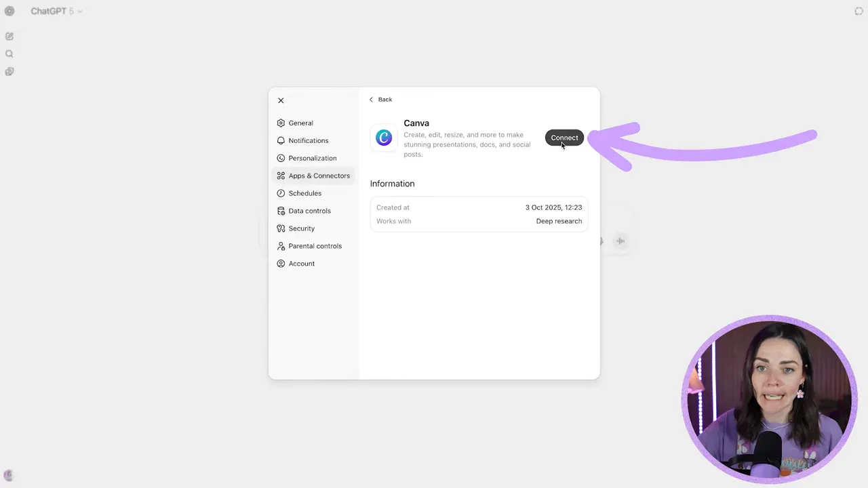Connect the Canva integration
Screen dimensions: 868x488
(564, 138)
